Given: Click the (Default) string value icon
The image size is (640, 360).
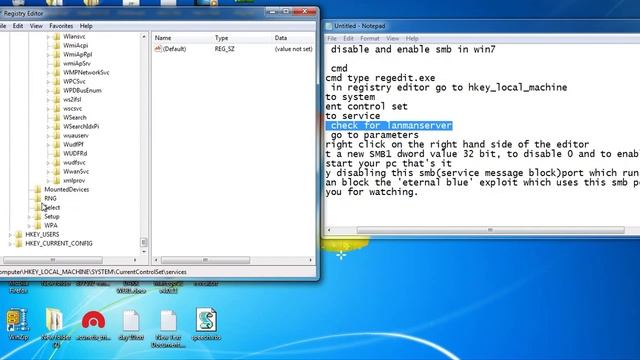Looking at the screenshot, I should click(158, 49).
